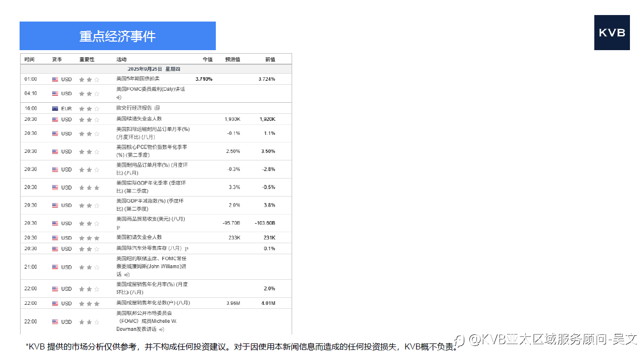Image resolution: width=644 pixels, height=362 pixels.
Task: Click importance stars for 美国GDP平减指数
Action: coord(89,206)
